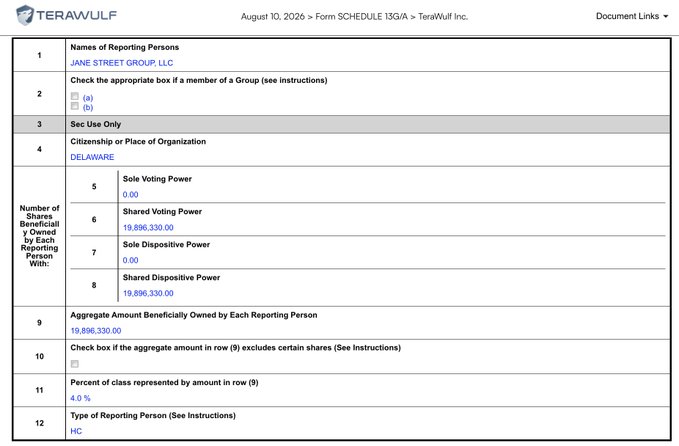This screenshot has width=679, height=446.
Task: Click the Percent of class heading in row 11
Action: [164, 383]
